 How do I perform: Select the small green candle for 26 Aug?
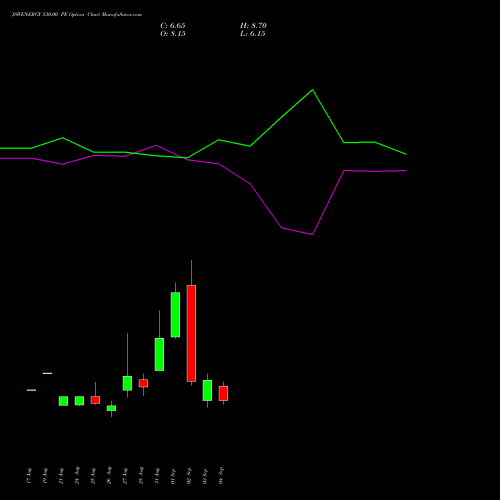tap(111, 408)
